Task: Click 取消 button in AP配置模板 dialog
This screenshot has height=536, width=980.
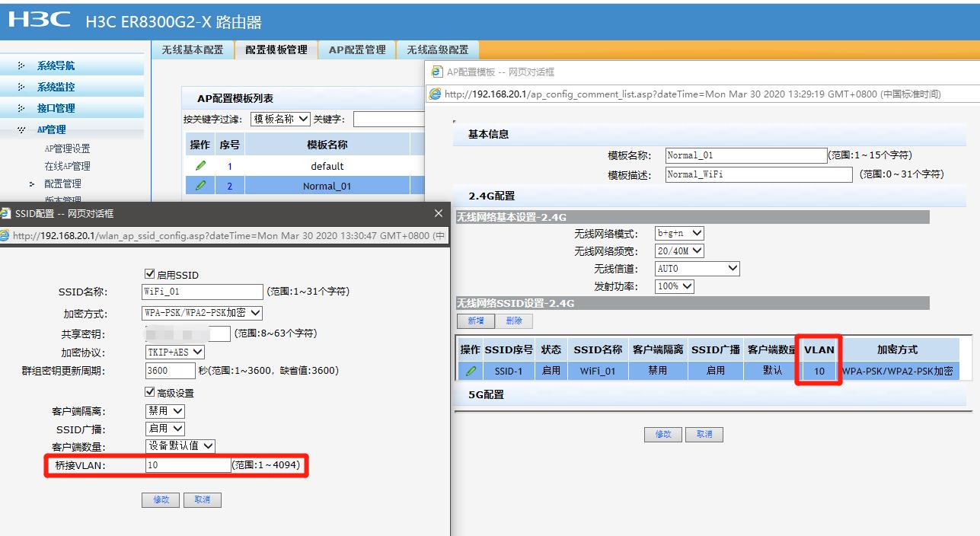Action: click(704, 435)
